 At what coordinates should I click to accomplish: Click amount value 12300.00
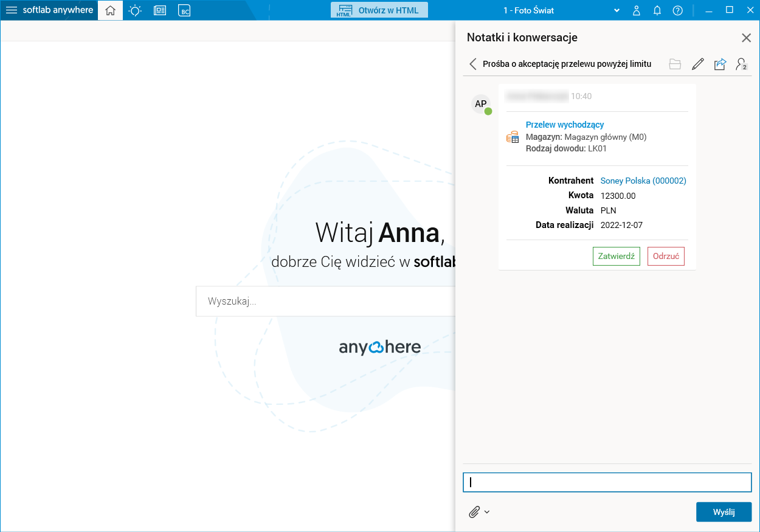click(618, 196)
